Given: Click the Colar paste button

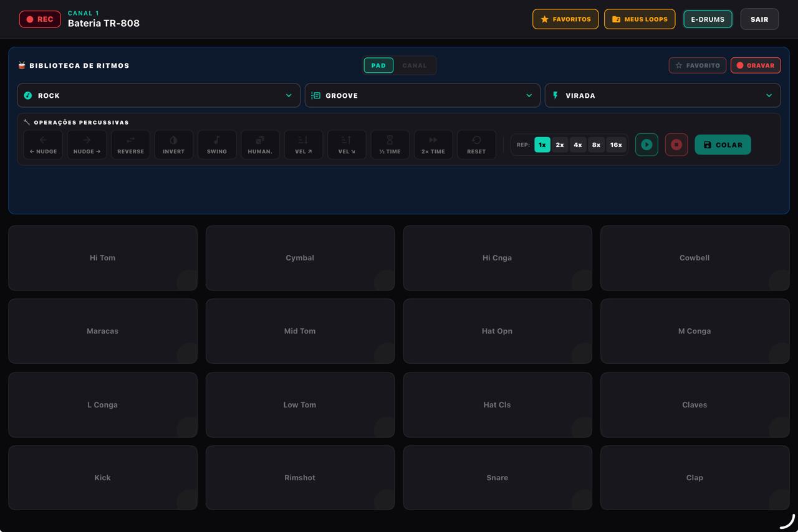Looking at the screenshot, I should (723, 145).
